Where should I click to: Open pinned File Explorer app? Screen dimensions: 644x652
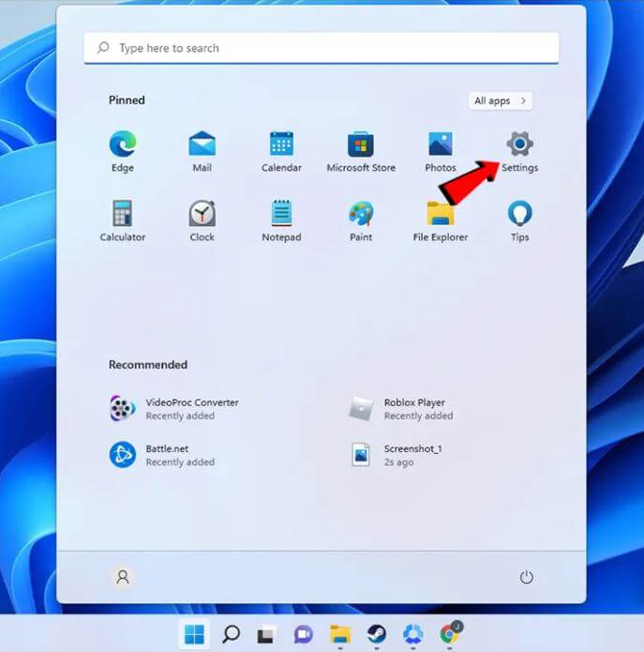tap(441, 220)
